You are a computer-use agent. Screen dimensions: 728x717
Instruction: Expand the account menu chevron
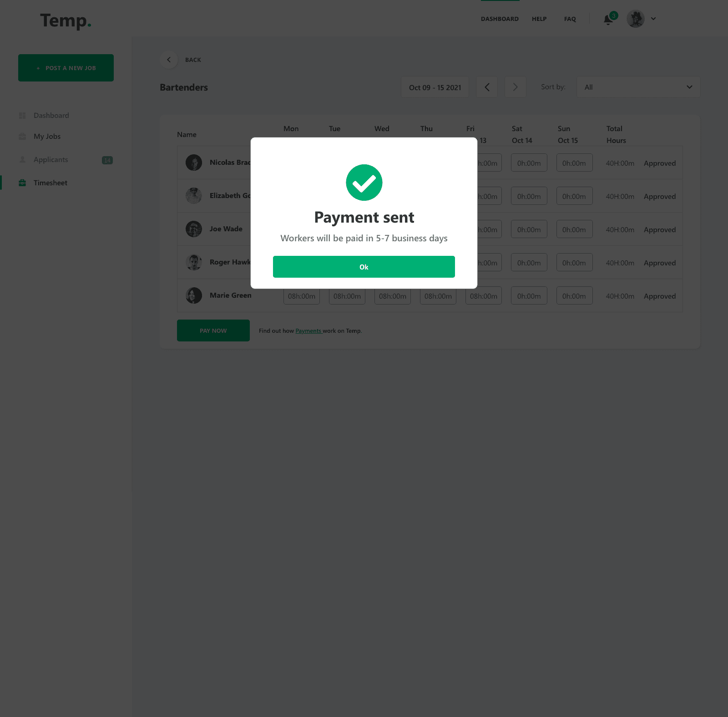(x=653, y=19)
